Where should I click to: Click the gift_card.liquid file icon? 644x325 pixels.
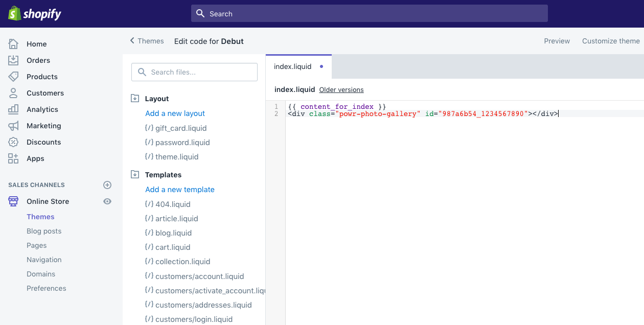point(149,128)
